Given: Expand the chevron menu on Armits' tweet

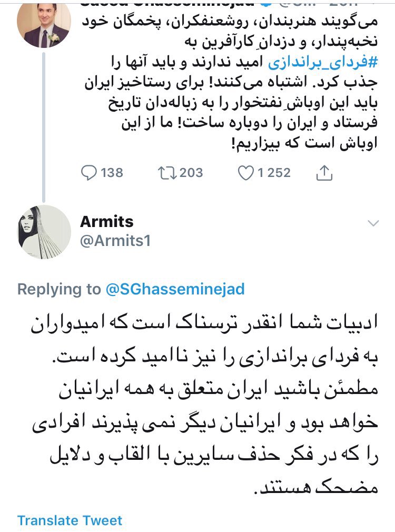Looking at the screenshot, I should tap(373, 223).
